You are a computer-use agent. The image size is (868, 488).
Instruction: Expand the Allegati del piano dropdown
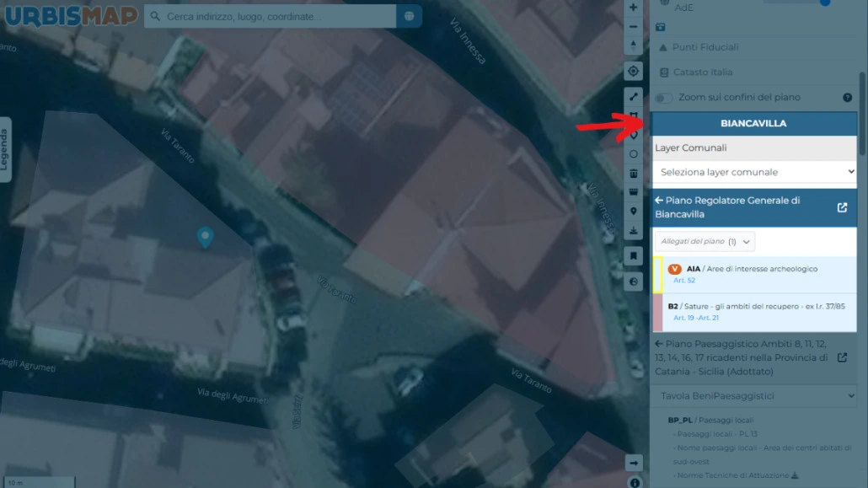(705, 242)
